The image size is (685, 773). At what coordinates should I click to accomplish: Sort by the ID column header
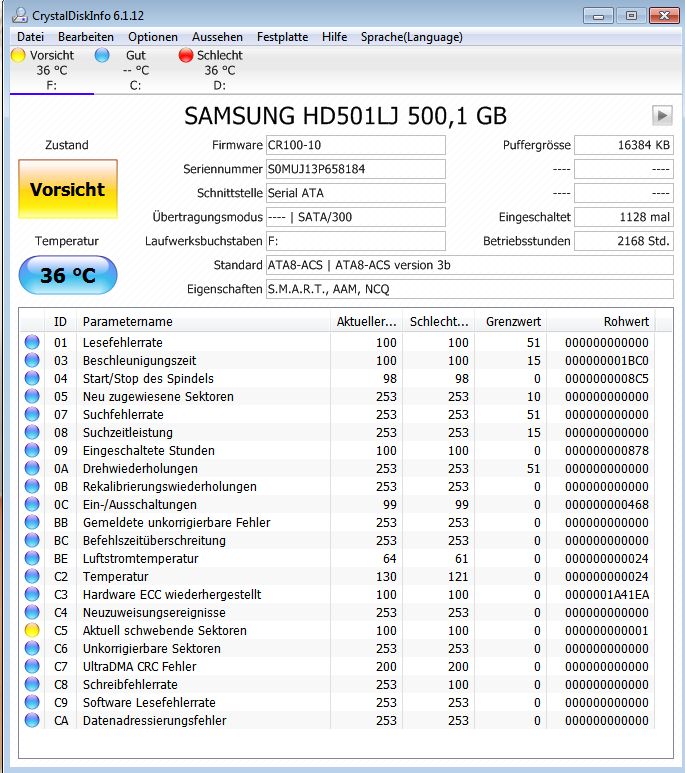point(60,321)
